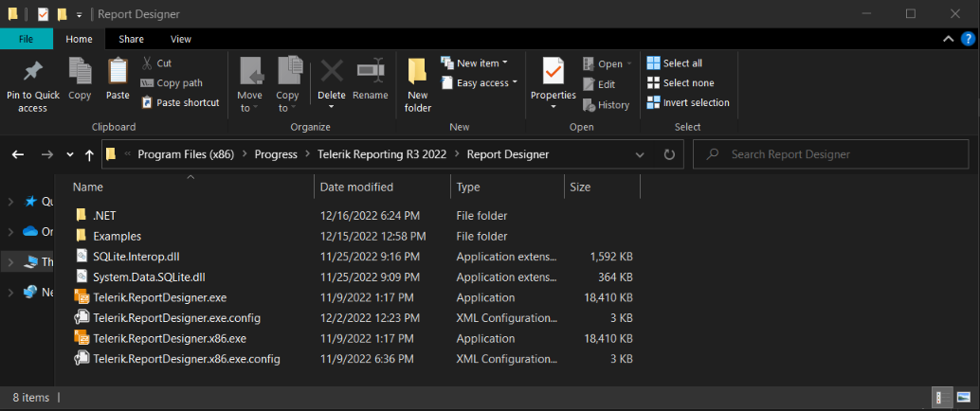This screenshot has height=411, width=980.
Task: Click New folder icon in title bar
Action: 62,14
